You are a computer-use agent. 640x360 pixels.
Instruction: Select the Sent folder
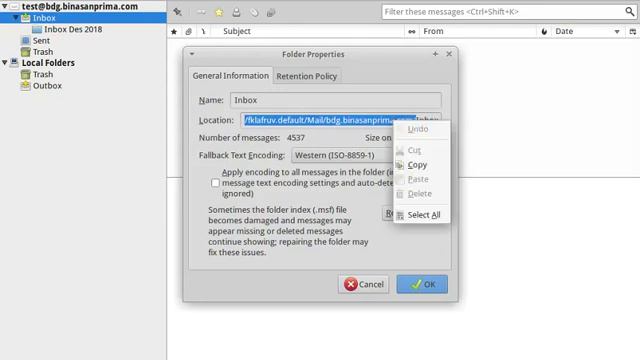(41, 40)
